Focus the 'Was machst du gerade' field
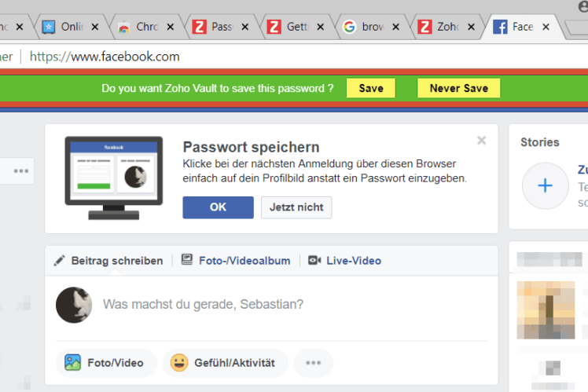The image size is (588, 392). pyautogui.click(x=203, y=304)
